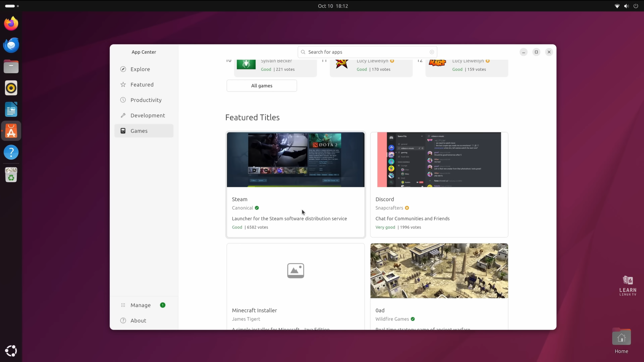Click the App Center dock icon
This screenshot has height=362, width=644.
tap(11, 131)
